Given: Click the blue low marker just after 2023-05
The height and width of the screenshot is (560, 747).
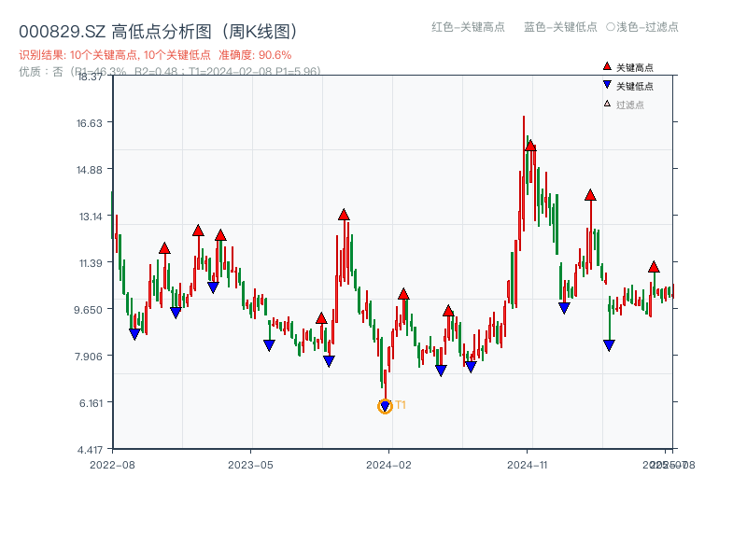Looking at the screenshot, I should coord(269,345).
